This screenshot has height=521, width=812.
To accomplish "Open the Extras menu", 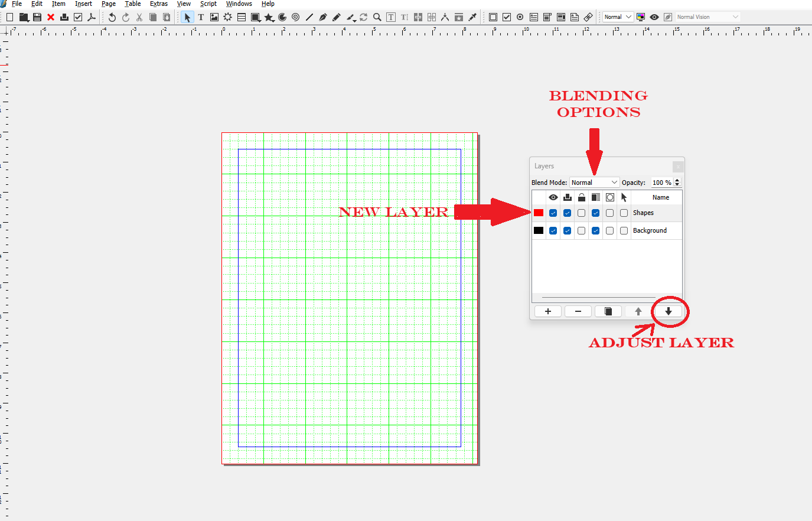I will pos(159,4).
